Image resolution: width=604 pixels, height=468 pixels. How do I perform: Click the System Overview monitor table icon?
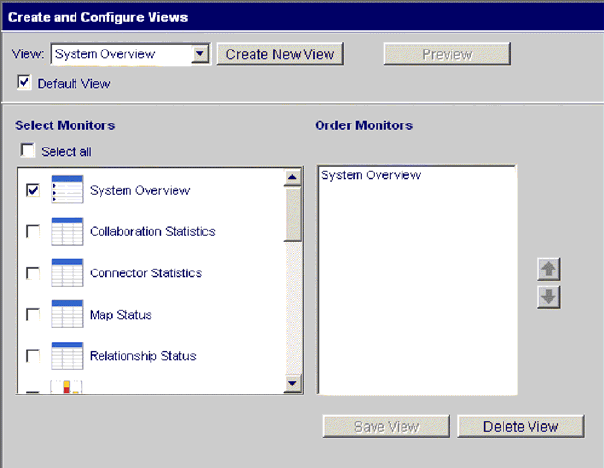pyautogui.click(x=66, y=190)
